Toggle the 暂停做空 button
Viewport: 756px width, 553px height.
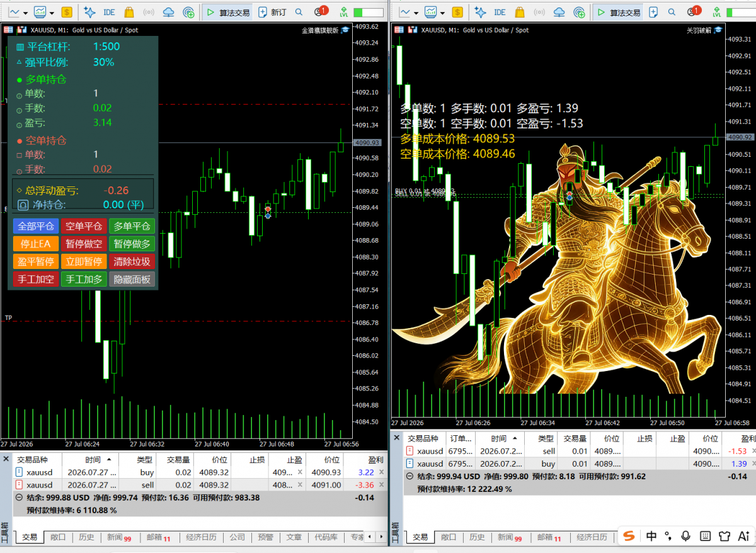tap(84, 244)
